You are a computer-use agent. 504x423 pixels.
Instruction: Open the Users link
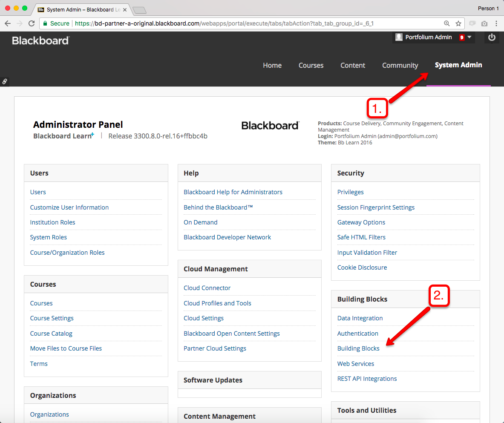click(38, 192)
